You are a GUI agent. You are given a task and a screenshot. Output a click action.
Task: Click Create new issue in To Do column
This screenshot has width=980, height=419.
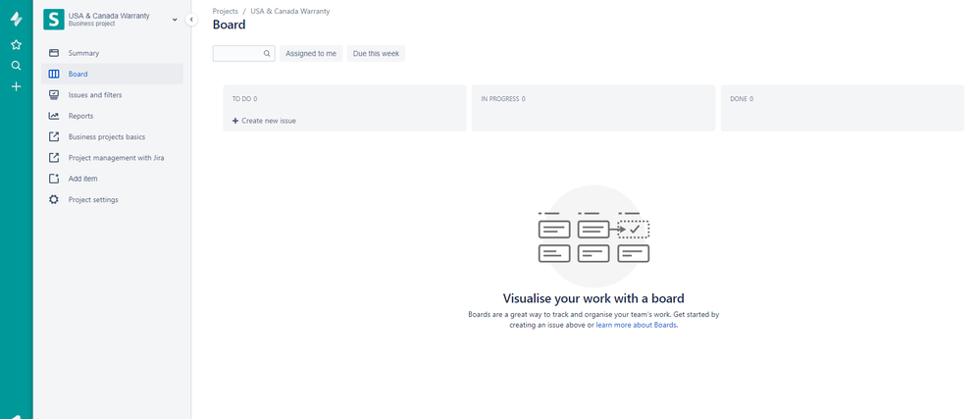pyautogui.click(x=265, y=121)
